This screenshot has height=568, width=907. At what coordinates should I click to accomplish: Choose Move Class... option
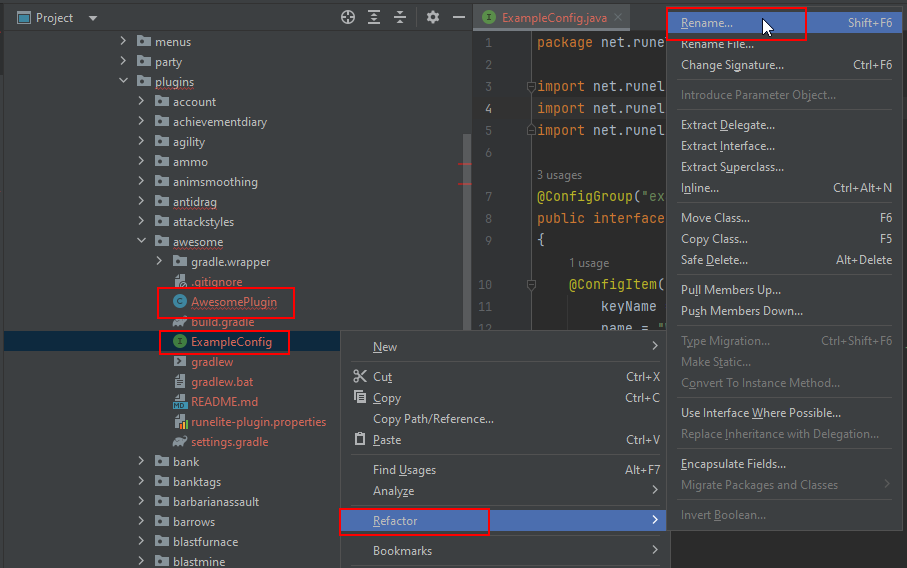(x=786, y=218)
